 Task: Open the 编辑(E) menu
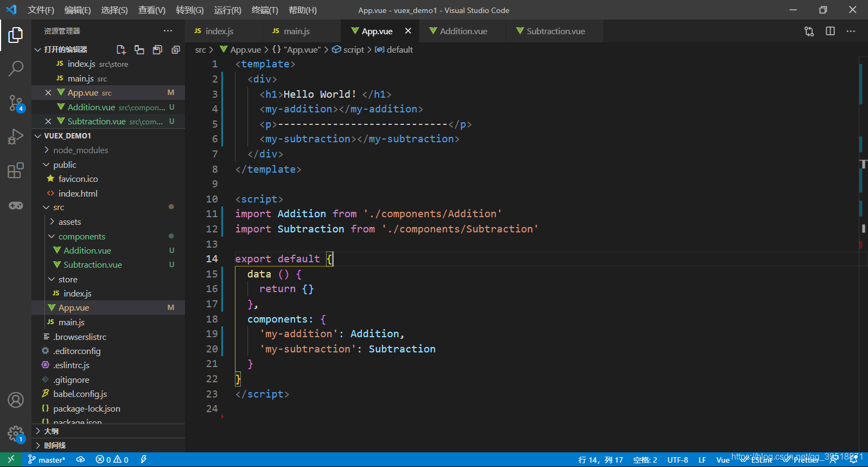click(x=78, y=10)
